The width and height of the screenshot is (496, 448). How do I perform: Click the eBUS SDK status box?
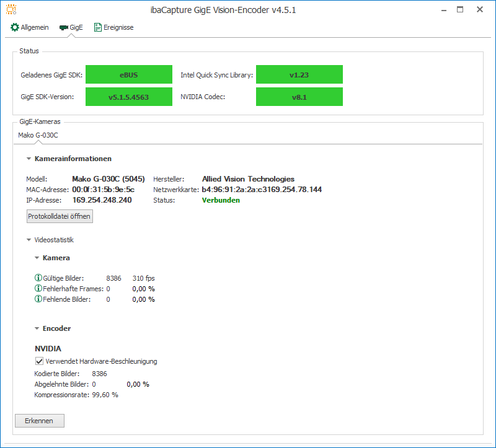tap(129, 74)
